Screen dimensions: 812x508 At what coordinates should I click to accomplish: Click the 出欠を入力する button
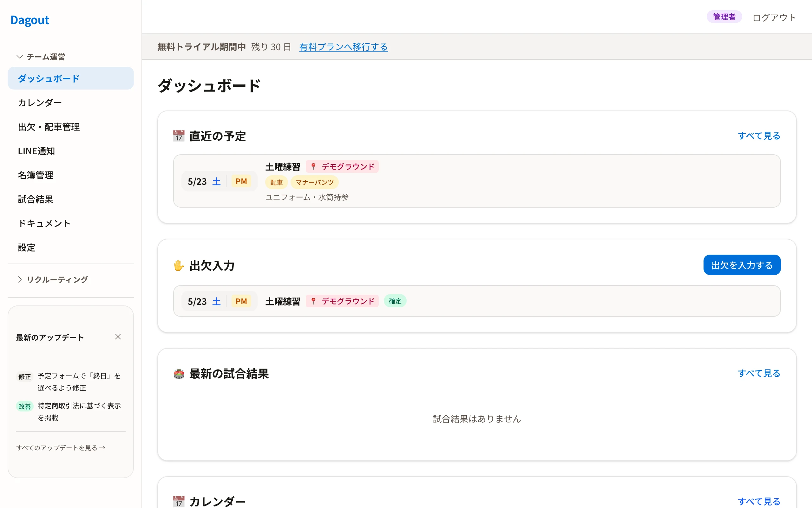[742, 265]
